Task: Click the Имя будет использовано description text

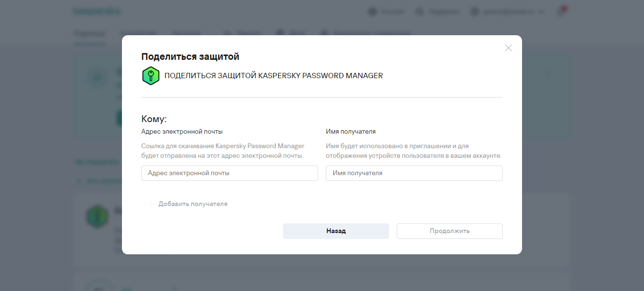Action: 414,151
